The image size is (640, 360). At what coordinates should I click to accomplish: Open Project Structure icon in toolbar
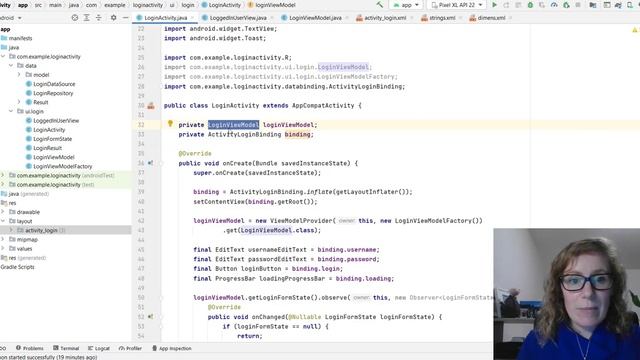point(593,5)
